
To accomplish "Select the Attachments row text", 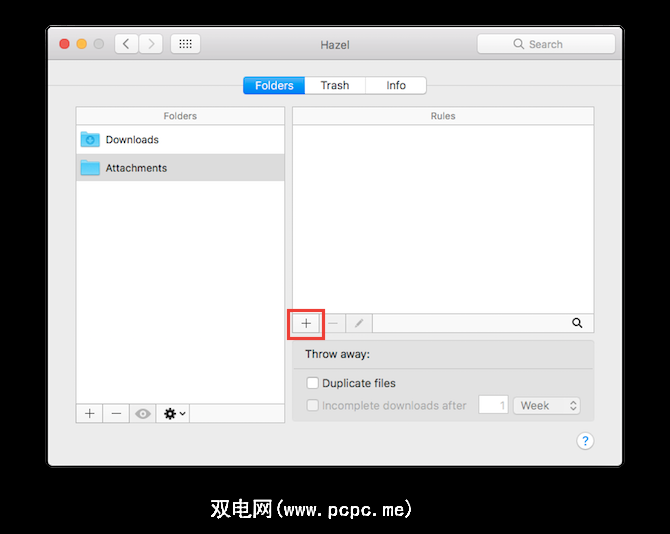I will (x=136, y=168).
